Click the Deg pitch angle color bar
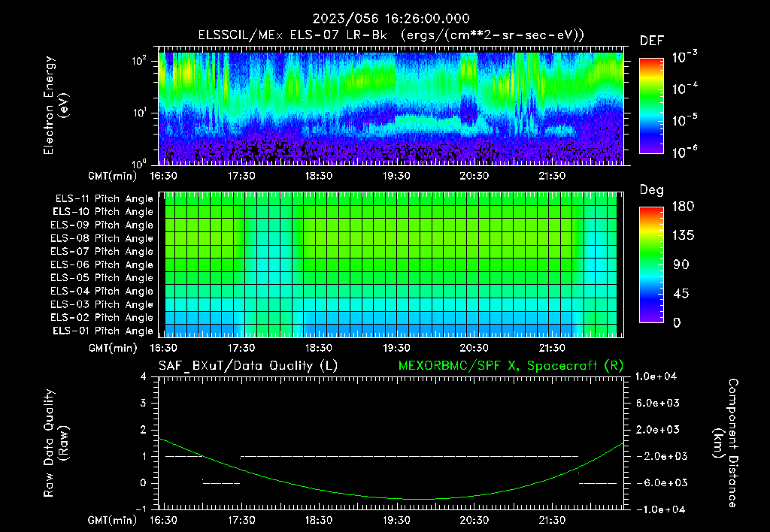This screenshot has width=770, height=532. point(651,265)
